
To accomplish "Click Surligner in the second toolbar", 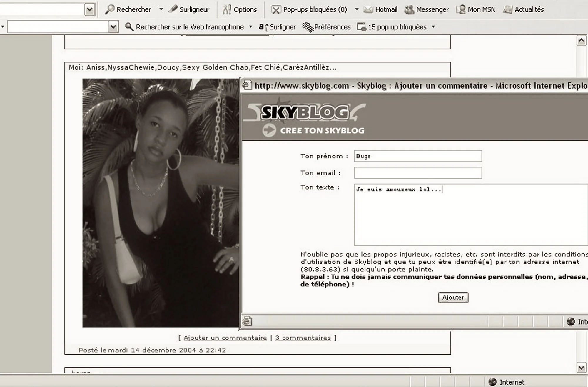I will point(277,27).
